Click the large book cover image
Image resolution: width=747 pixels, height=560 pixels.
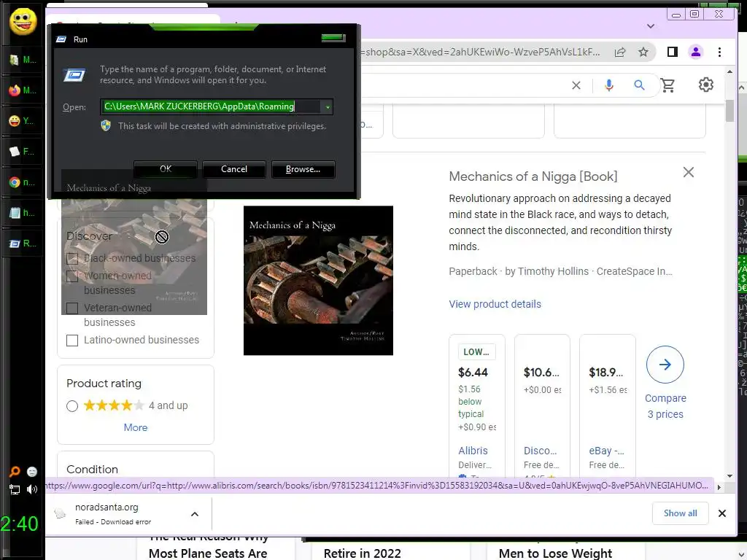tap(318, 281)
